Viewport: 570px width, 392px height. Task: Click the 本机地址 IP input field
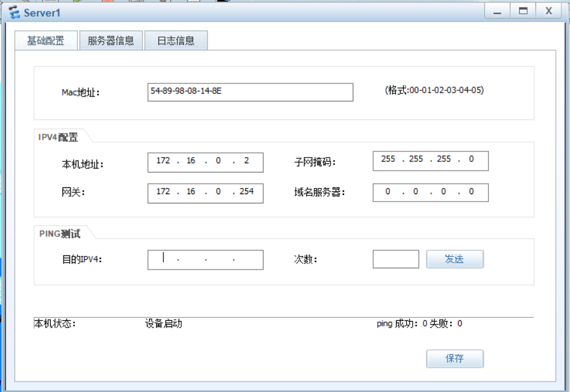coord(205,163)
